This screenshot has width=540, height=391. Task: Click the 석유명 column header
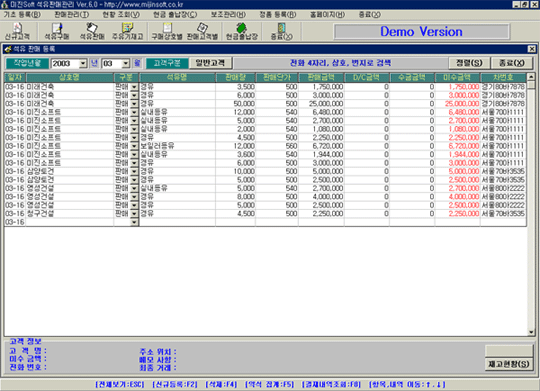177,78
